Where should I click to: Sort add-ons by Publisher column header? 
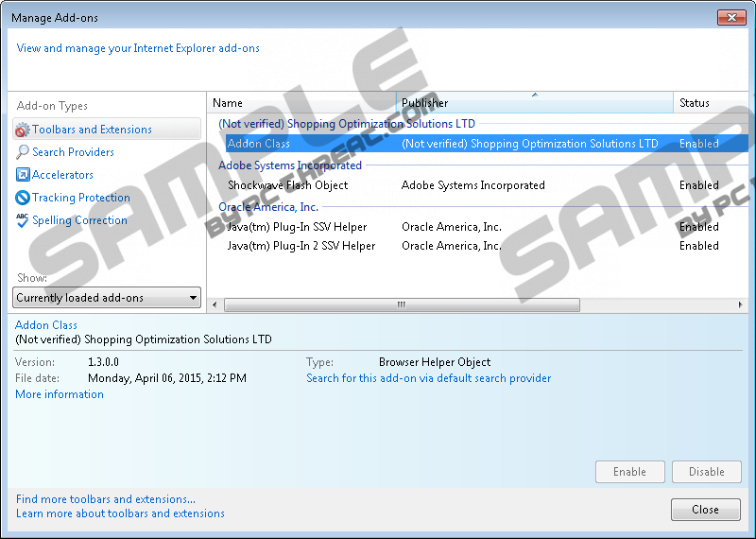click(533, 103)
